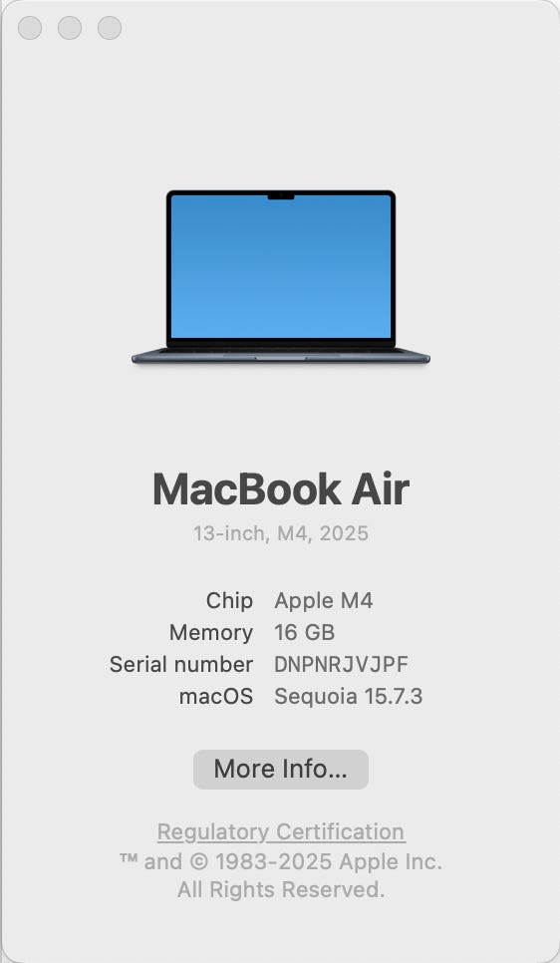Click the More Info… button
Viewport: 560px width, 963px height.
pos(281,769)
